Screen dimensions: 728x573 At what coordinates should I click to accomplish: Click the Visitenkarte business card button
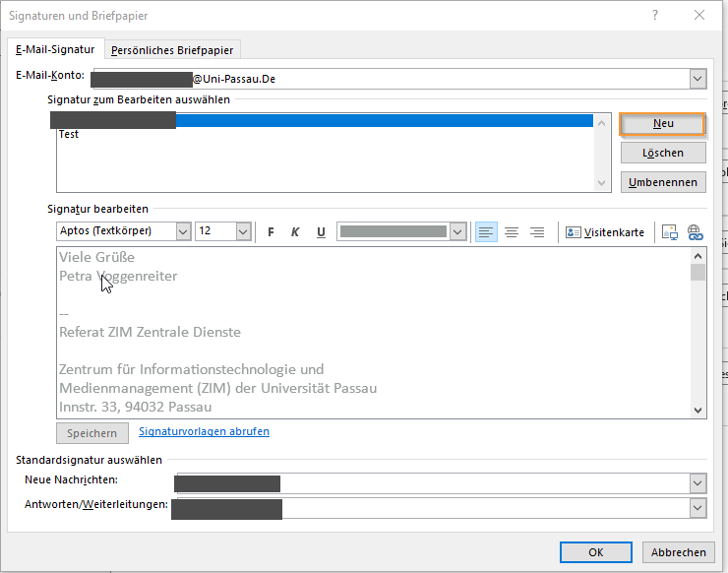(x=604, y=232)
